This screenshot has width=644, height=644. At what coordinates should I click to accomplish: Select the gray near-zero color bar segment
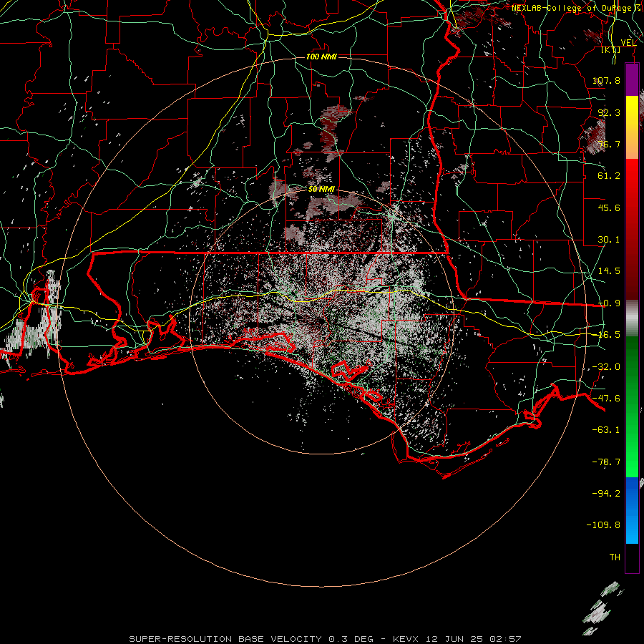[x=632, y=318]
